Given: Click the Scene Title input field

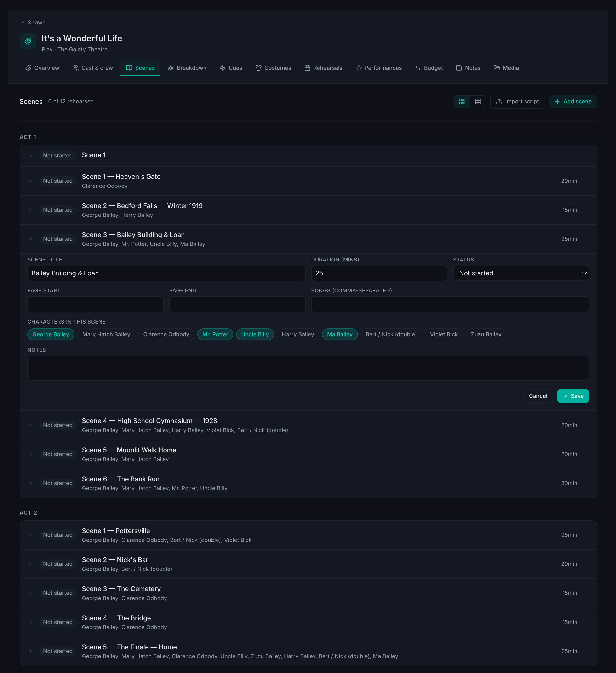Looking at the screenshot, I should click(166, 273).
